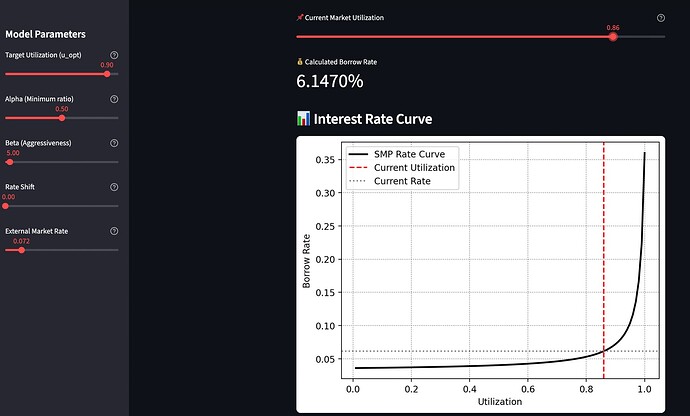
Task: Click External Market Rate slider handle at 0.072
Action: pos(21,250)
